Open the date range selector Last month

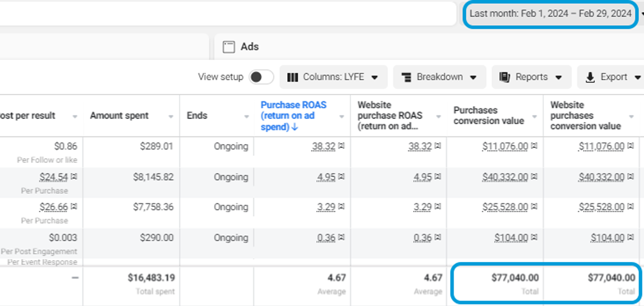pyautogui.click(x=550, y=13)
